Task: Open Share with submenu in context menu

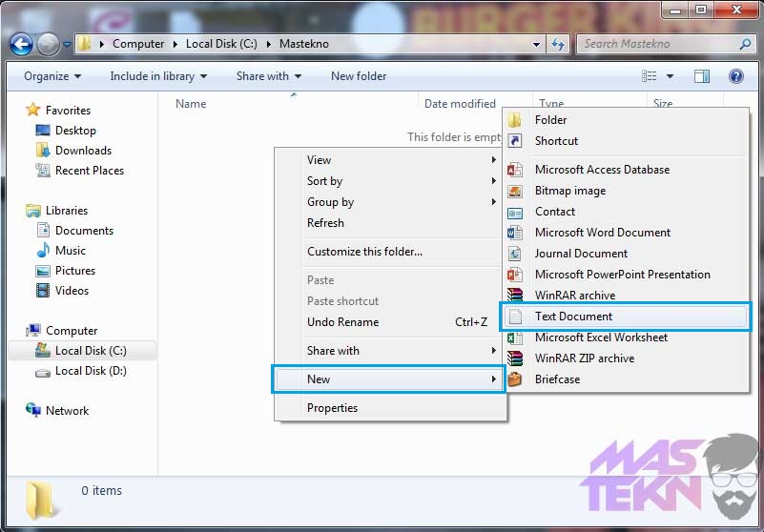Action: [x=390, y=351]
